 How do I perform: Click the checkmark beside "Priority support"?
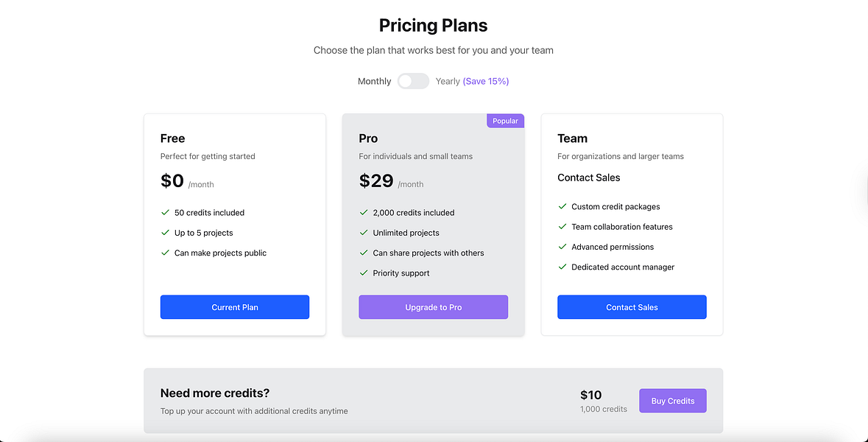[364, 273]
